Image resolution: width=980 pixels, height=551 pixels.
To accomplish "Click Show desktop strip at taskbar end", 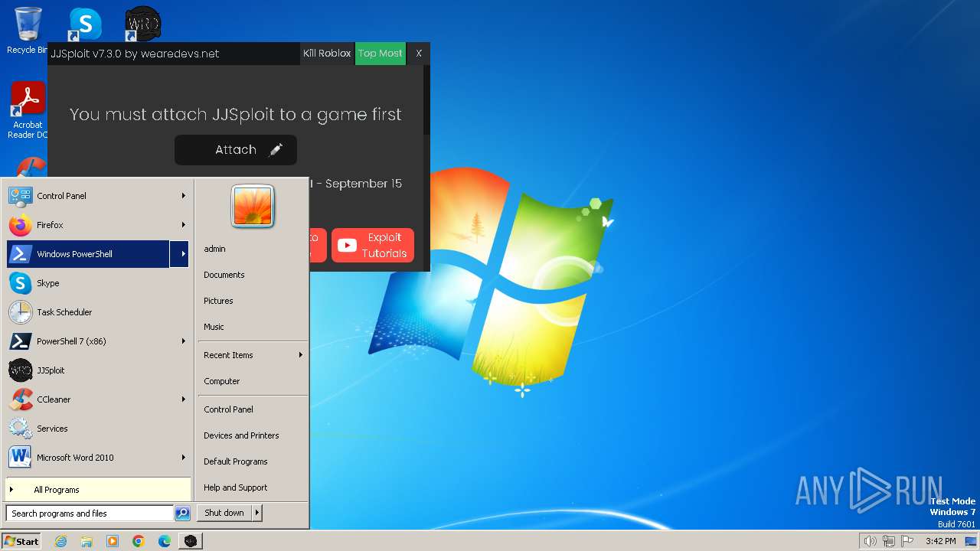I will click(971, 541).
